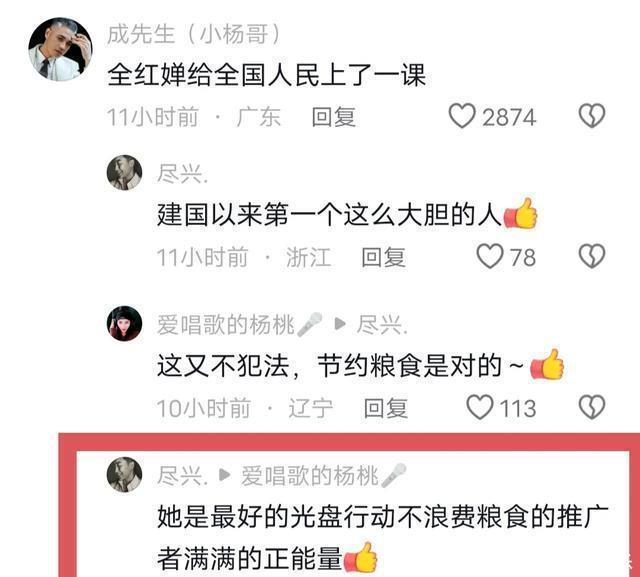Screen dimensions: 640x577
Task: Like 尽兴's comment with 78 likes
Action: click(x=490, y=256)
